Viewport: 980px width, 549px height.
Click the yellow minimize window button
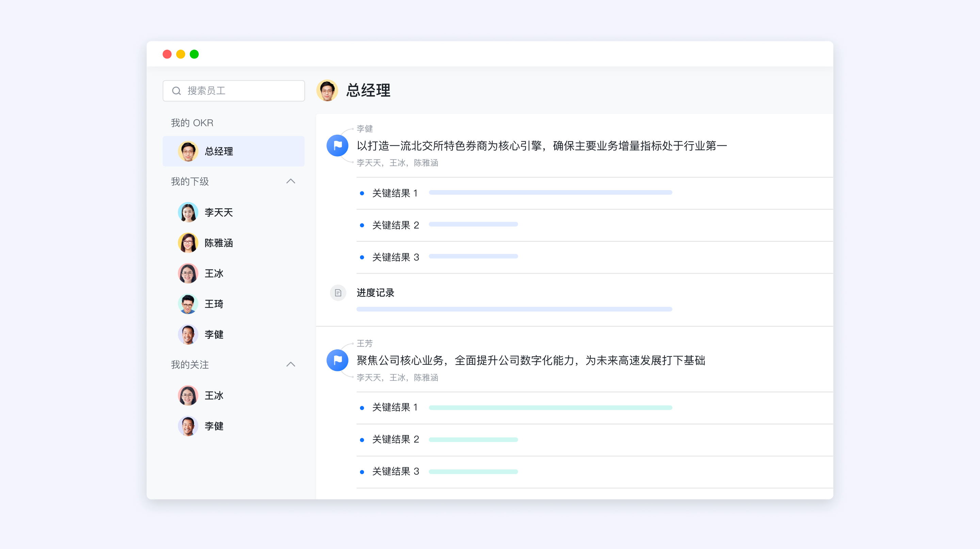coord(181,54)
